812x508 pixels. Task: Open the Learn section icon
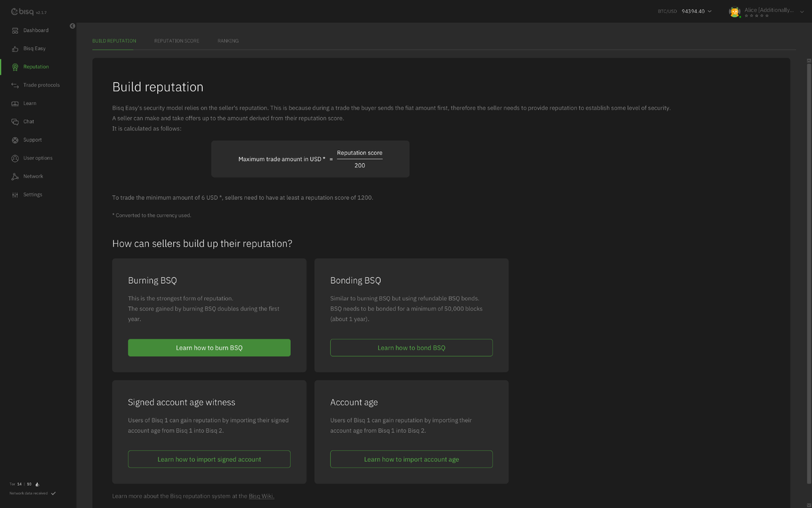pyautogui.click(x=15, y=104)
